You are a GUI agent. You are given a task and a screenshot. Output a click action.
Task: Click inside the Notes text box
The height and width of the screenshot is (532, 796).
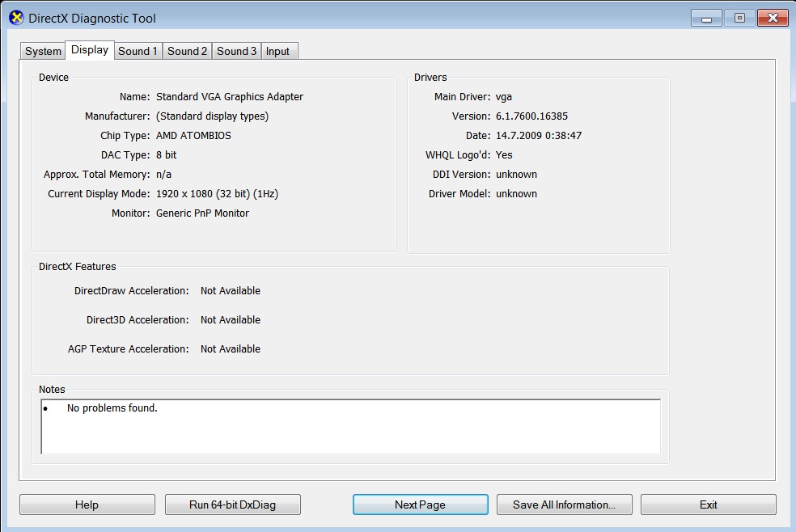351,427
